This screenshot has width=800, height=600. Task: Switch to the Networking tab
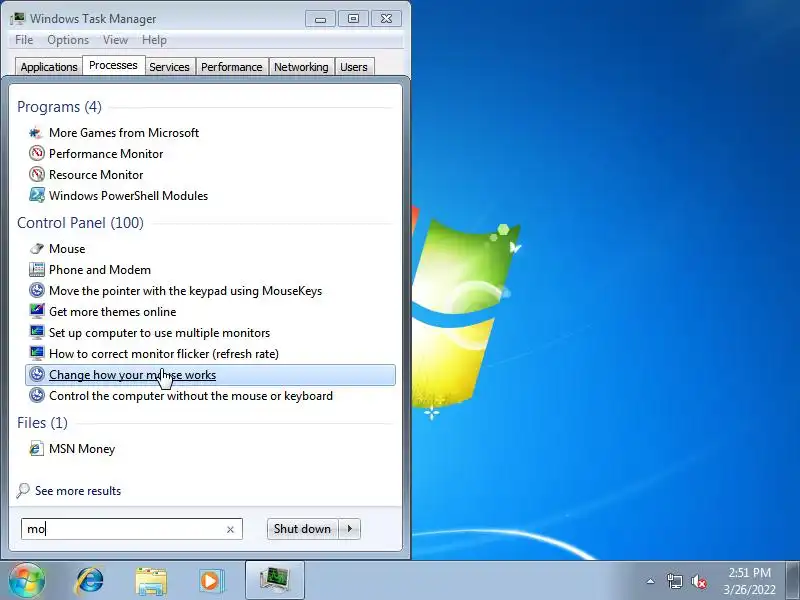(301, 67)
